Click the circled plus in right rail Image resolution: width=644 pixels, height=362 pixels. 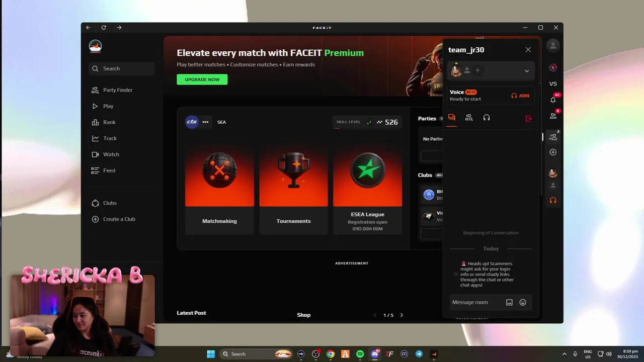pos(553,152)
